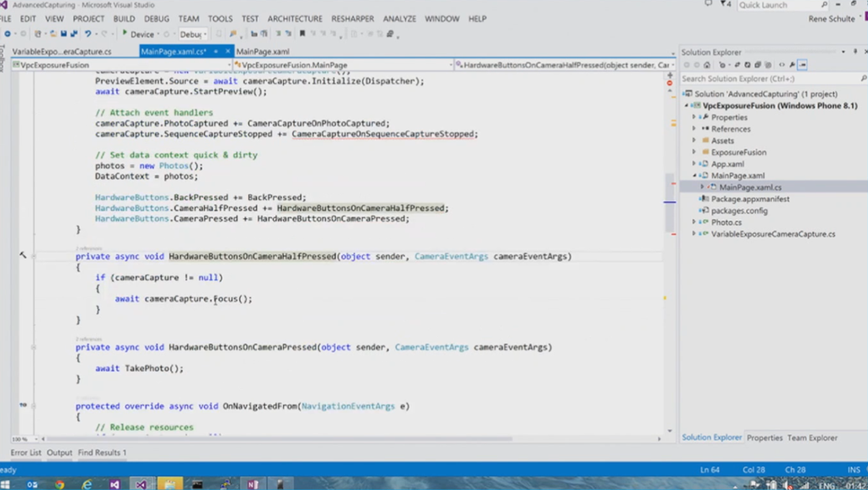Viewport: 868px width, 490px height.
Task: Click the Home icon in Solution Explorer
Action: (x=707, y=64)
